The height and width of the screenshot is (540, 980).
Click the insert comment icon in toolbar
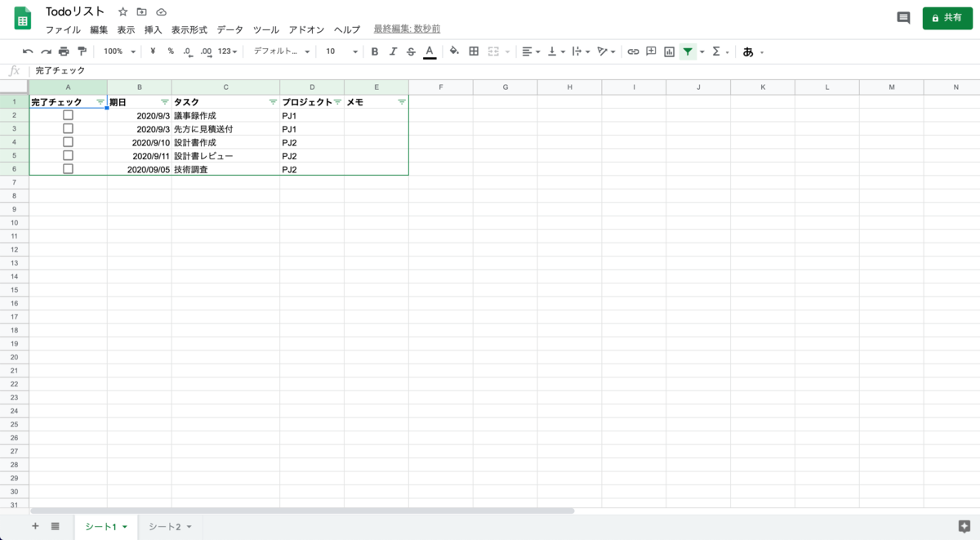click(651, 51)
